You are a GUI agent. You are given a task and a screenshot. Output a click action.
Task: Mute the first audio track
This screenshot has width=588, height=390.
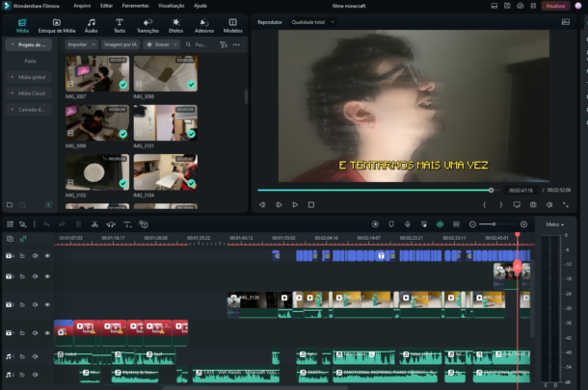[35, 357]
